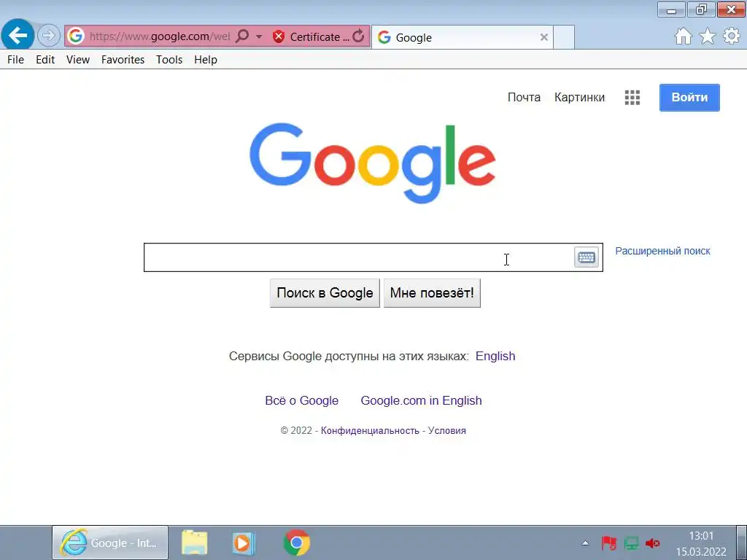Open the Favorites star icon
This screenshot has width=747, height=560.
[708, 36]
